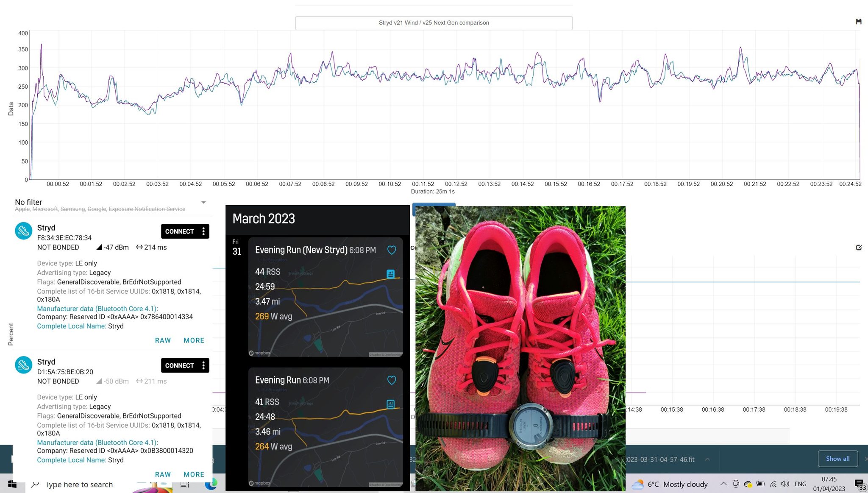The width and height of the screenshot is (868, 493).
Task: Open the Windows Start menu
Action: tap(12, 484)
